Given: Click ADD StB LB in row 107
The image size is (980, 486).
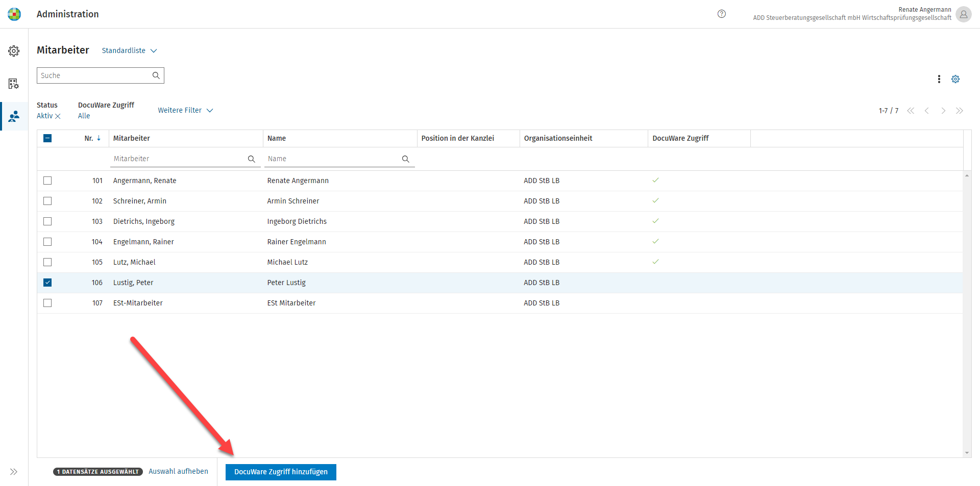Looking at the screenshot, I should (x=542, y=303).
